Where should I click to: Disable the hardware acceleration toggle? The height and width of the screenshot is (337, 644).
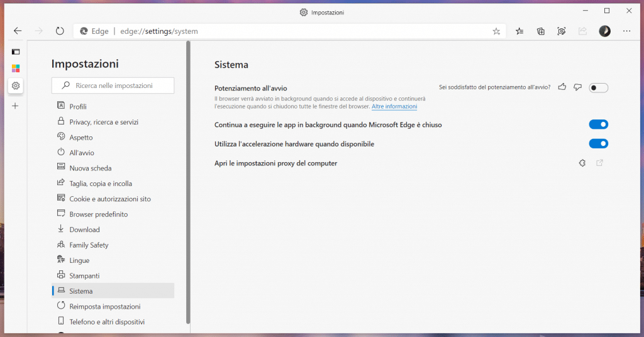pos(598,144)
